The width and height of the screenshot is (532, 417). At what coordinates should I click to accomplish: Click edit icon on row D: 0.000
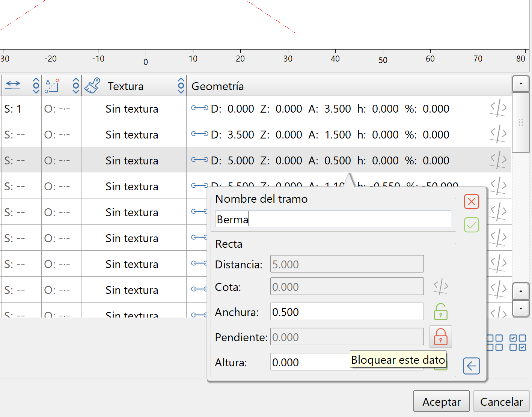point(498,109)
